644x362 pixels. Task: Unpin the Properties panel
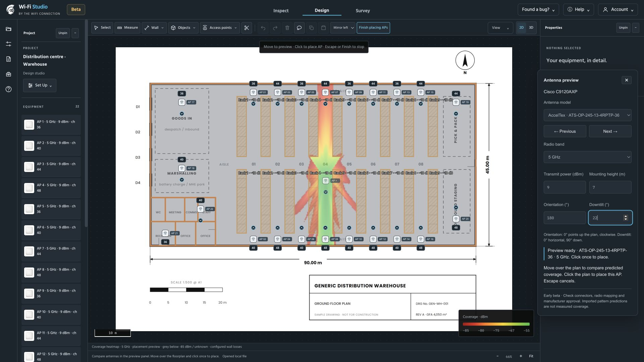(x=623, y=28)
